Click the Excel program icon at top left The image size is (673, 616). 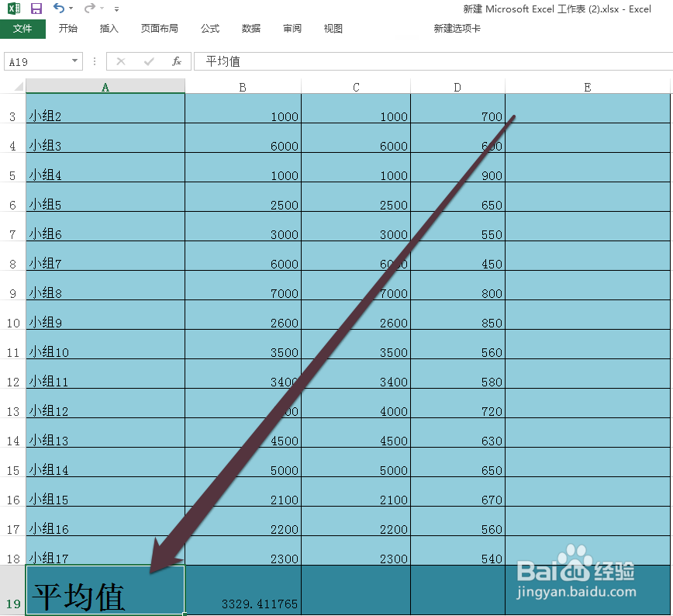pyautogui.click(x=14, y=9)
